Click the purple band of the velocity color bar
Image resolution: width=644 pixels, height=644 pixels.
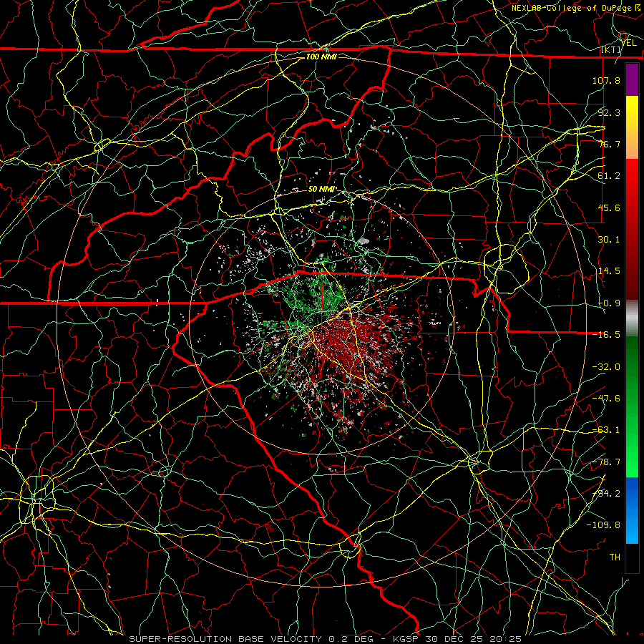(632, 80)
